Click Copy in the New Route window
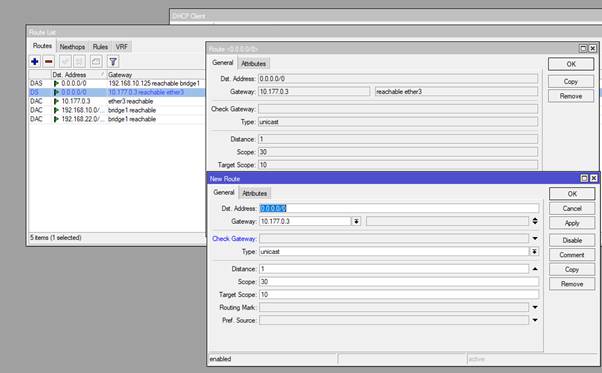Screen dimensions: 602x373 tap(572, 269)
